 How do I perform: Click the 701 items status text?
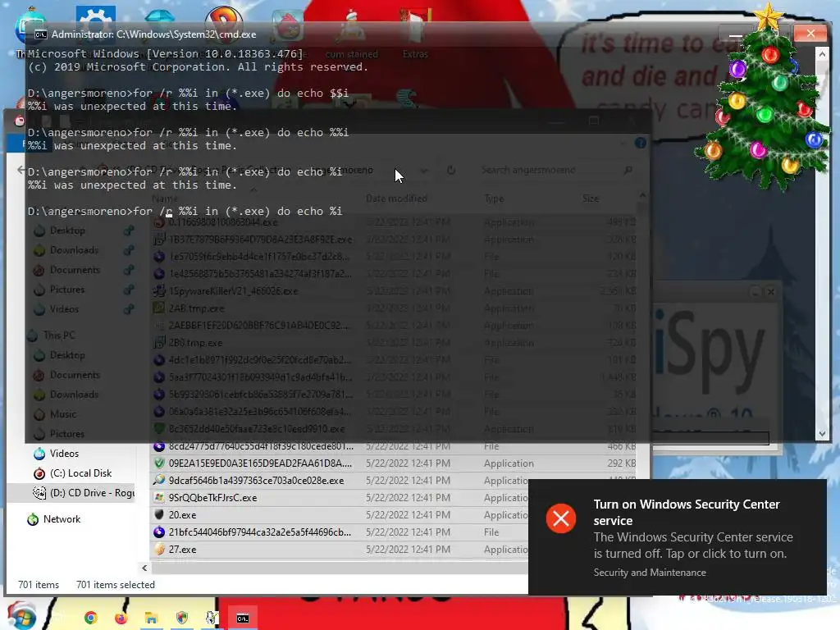(39, 585)
